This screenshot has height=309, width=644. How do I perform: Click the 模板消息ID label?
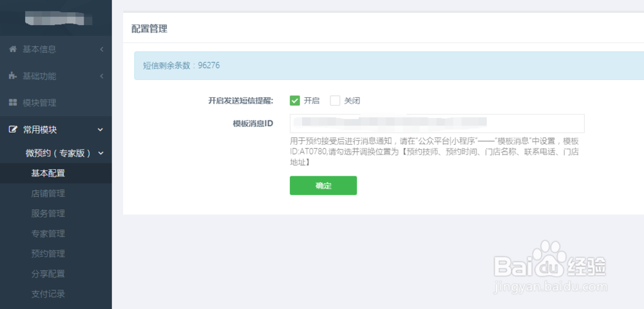pyautogui.click(x=253, y=124)
